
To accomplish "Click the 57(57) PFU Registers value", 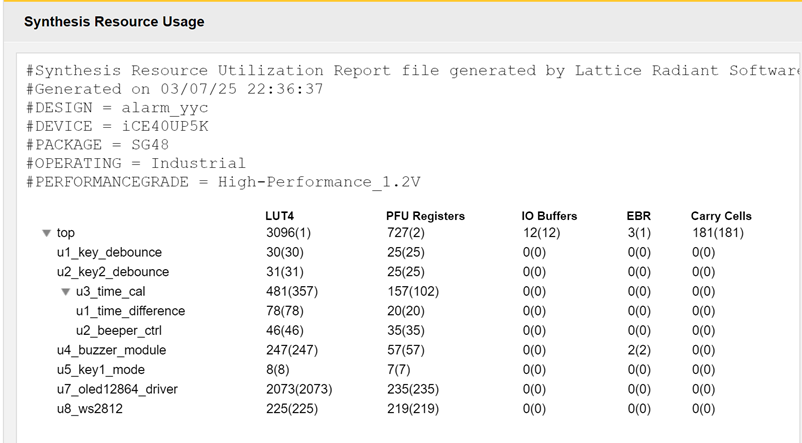I will click(x=406, y=350).
